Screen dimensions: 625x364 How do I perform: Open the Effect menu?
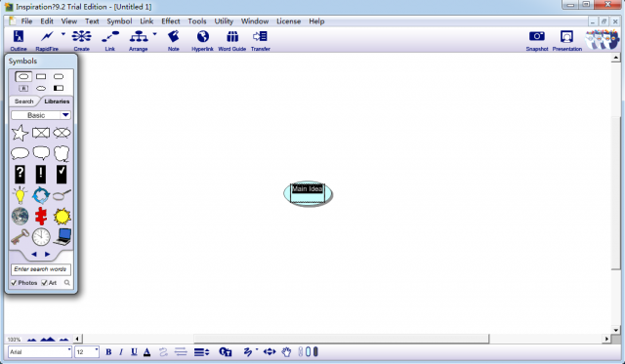tap(171, 21)
